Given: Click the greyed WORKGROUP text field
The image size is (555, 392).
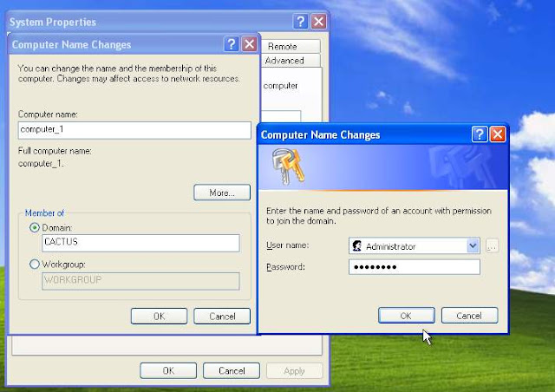Looking at the screenshot, I should point(140,281).
